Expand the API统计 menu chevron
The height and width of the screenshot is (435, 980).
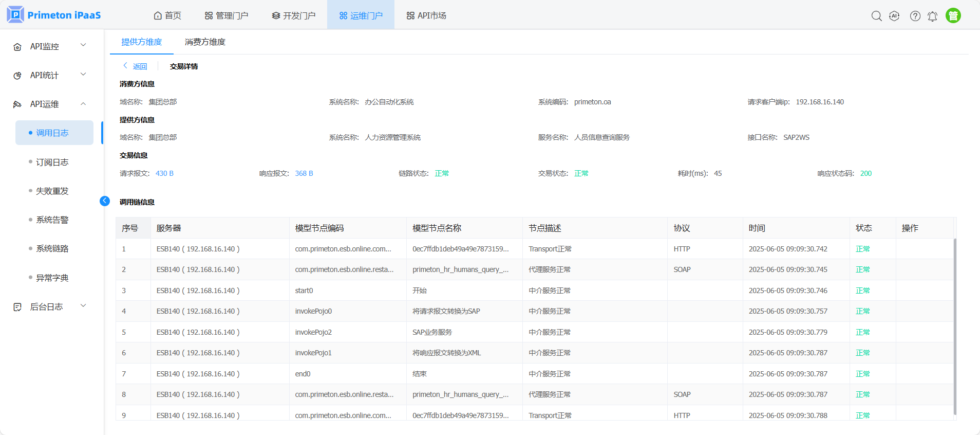point(83,75)
